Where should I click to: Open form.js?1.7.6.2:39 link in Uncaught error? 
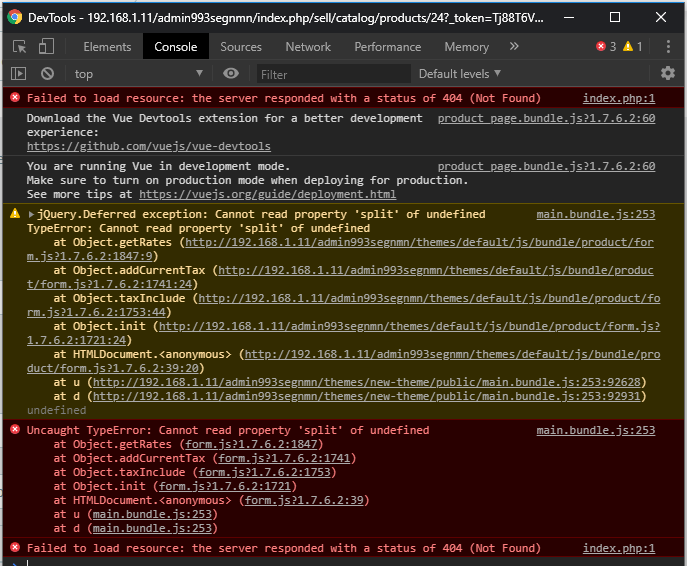pos(304,500)
